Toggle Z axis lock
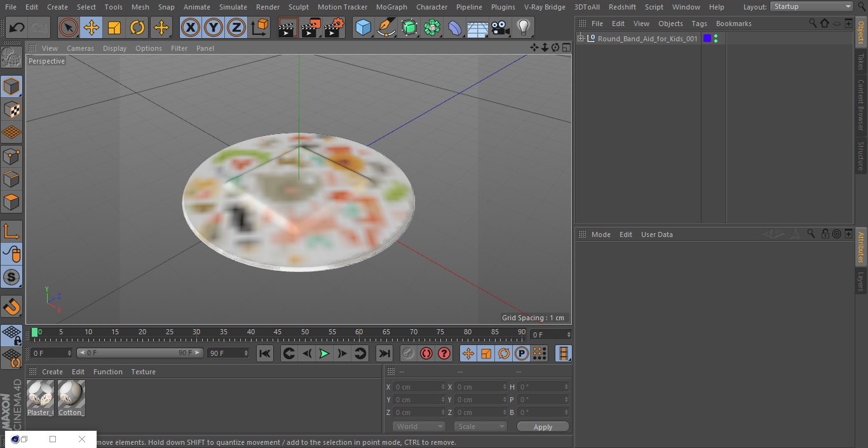868x448 pixels. pos(236,28)
